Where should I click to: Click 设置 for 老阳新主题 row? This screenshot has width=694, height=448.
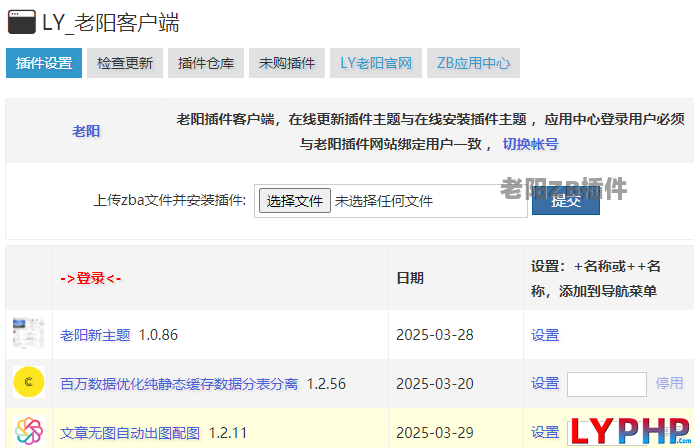(545, 335)
